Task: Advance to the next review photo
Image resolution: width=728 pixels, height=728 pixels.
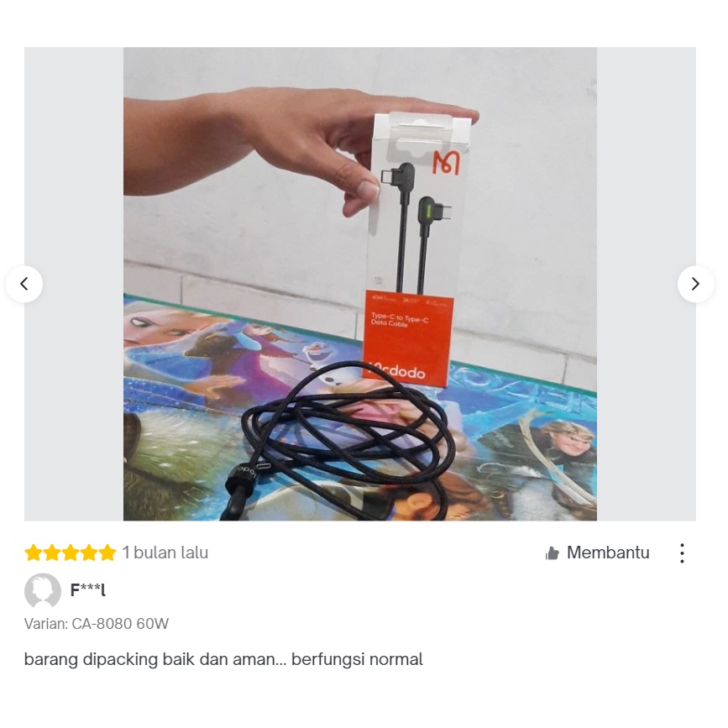Action: click(x=695, y=284)
